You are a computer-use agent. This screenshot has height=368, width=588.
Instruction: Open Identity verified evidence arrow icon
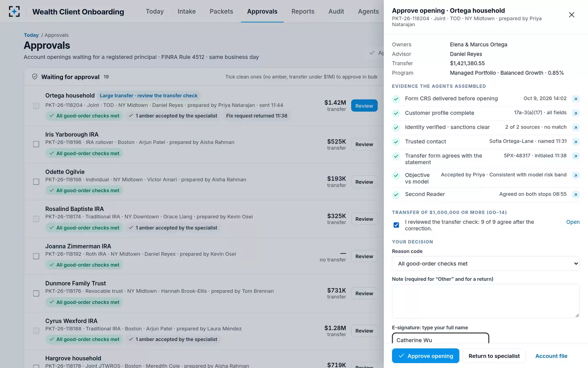coord(576,127)
